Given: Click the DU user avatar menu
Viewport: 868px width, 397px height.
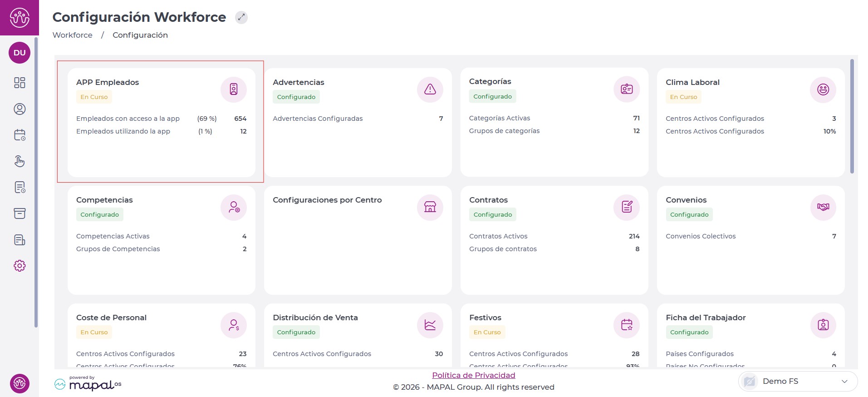Looking at the screenshot, I should 20,53.
